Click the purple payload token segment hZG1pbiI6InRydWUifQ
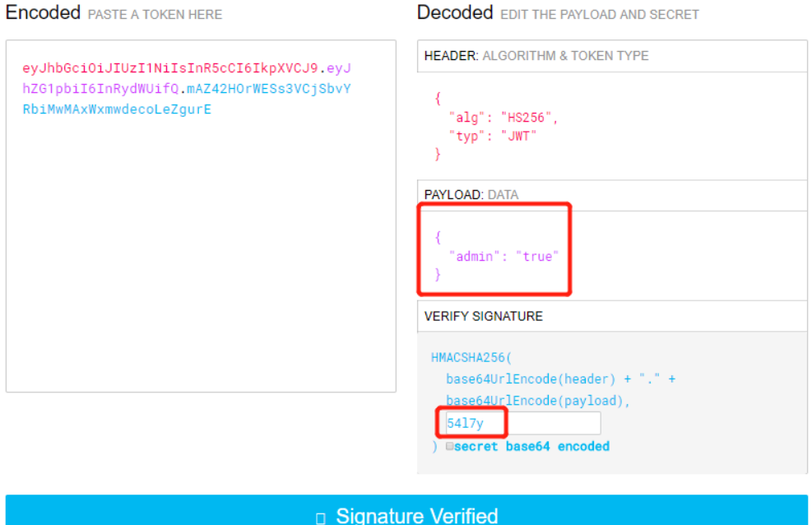Viewport: 812px width, 525px height. pyautogui.click(x=100, y=89)
